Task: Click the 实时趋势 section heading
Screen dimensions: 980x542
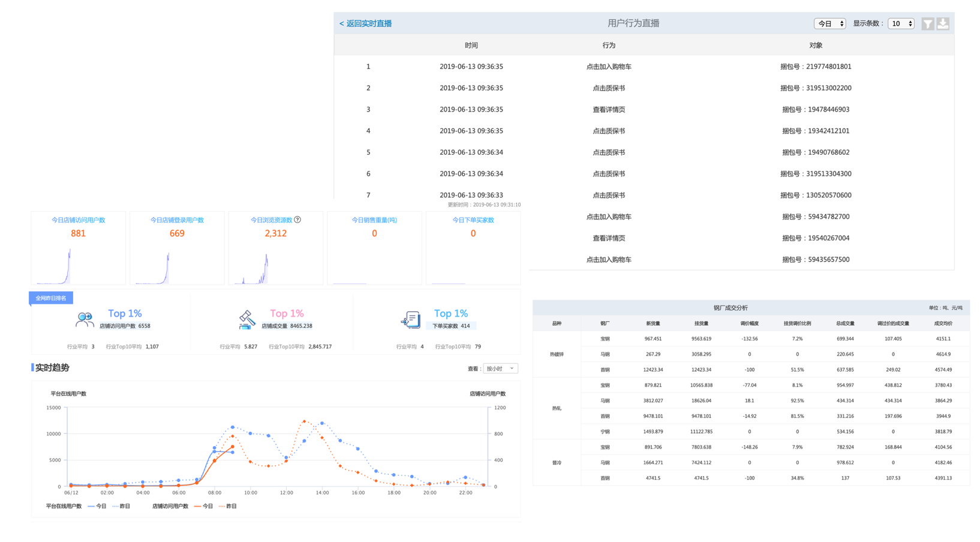Action: point(52,368)
